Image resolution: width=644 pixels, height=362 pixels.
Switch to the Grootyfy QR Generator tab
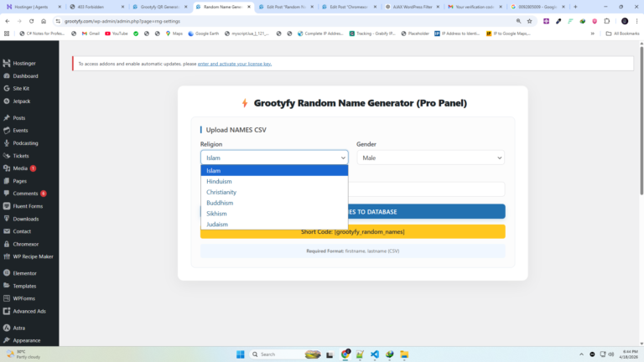[x=160, y=7]
